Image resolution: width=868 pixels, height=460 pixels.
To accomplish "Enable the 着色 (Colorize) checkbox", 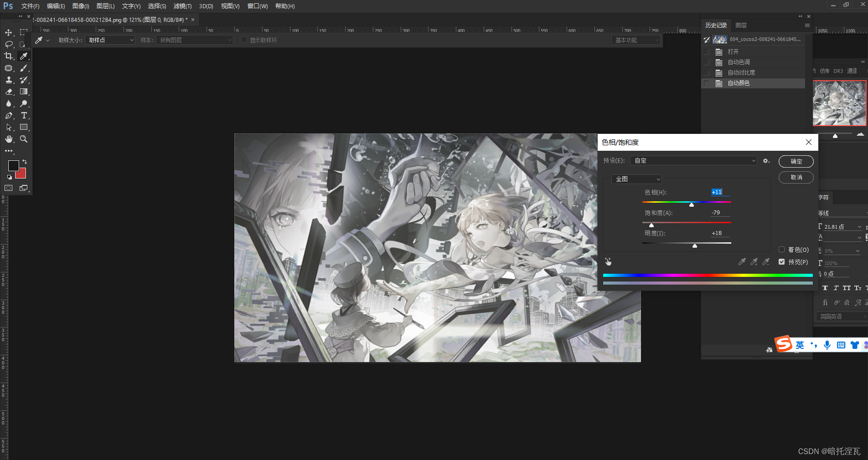I will (782, 250).
